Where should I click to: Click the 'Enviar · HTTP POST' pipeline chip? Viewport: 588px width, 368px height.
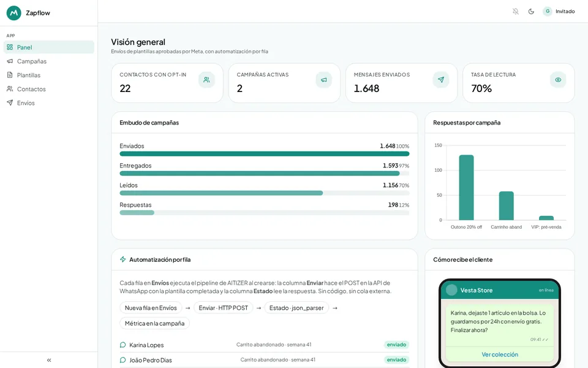(224, 308)
